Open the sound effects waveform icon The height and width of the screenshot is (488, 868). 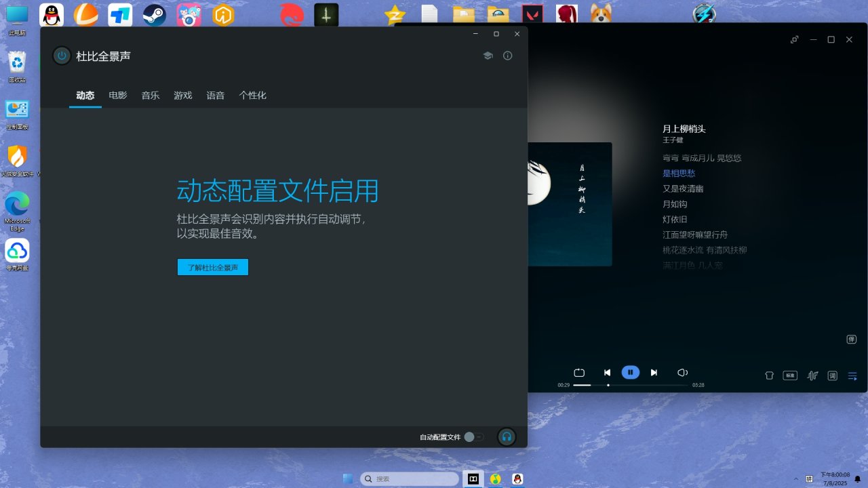[x=812, y=375]
